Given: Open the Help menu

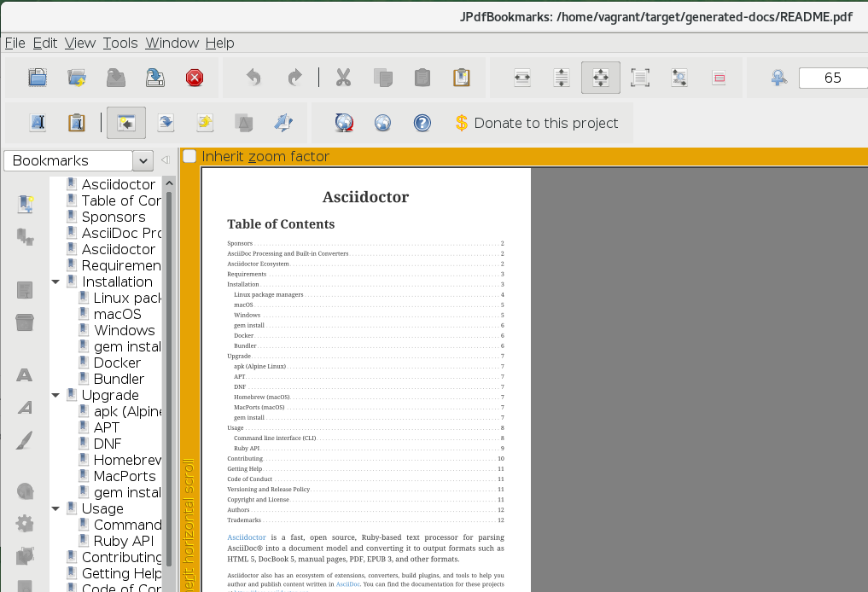Looking at the screenshot, I should [219, 43].
